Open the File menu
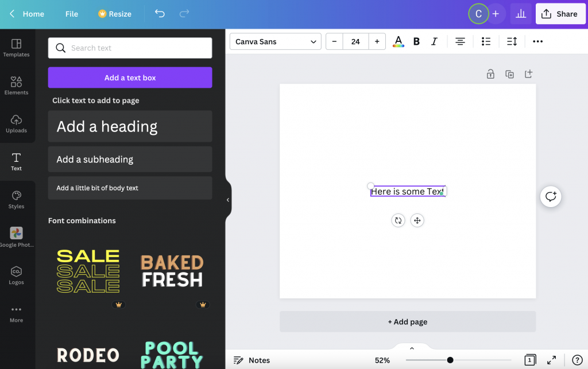588x369 pixels. tap(71, 14)
